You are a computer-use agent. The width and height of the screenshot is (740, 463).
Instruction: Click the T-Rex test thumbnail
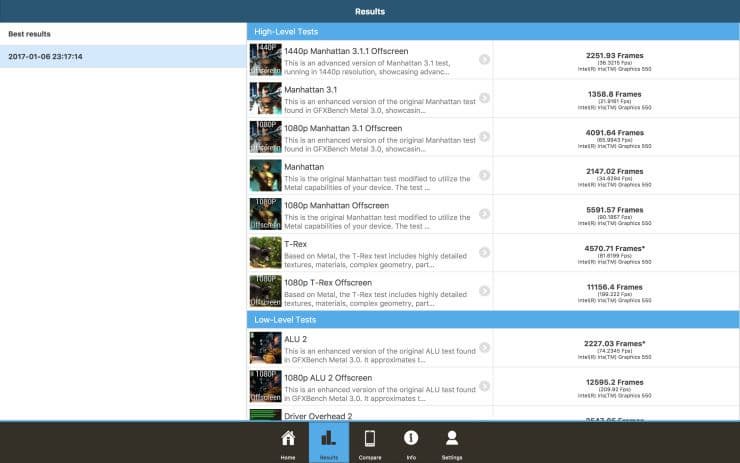tap(265, 253)
